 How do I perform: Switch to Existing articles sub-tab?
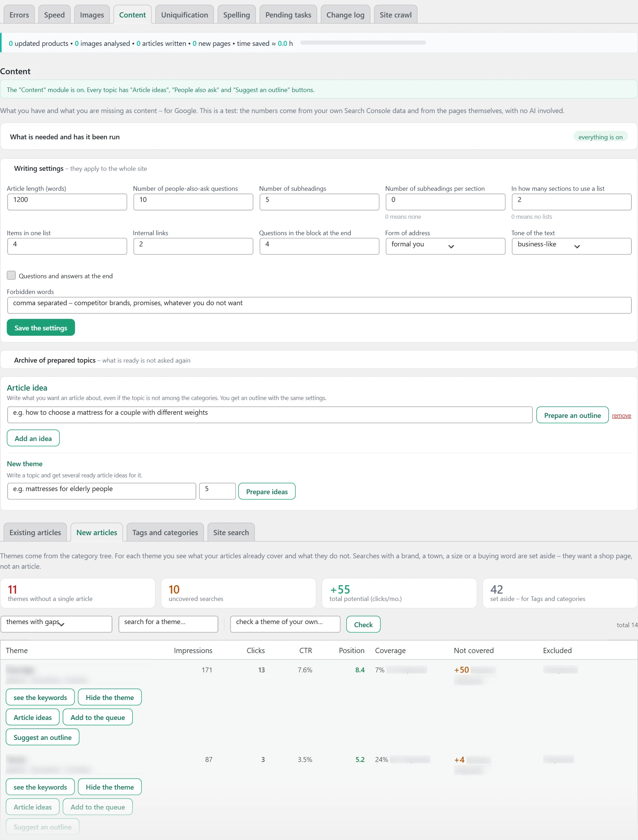[x=35, y=532]
